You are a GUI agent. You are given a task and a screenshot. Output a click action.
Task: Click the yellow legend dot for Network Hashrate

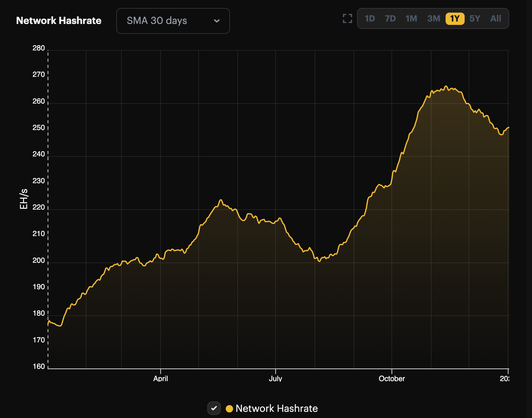point(229,409)
